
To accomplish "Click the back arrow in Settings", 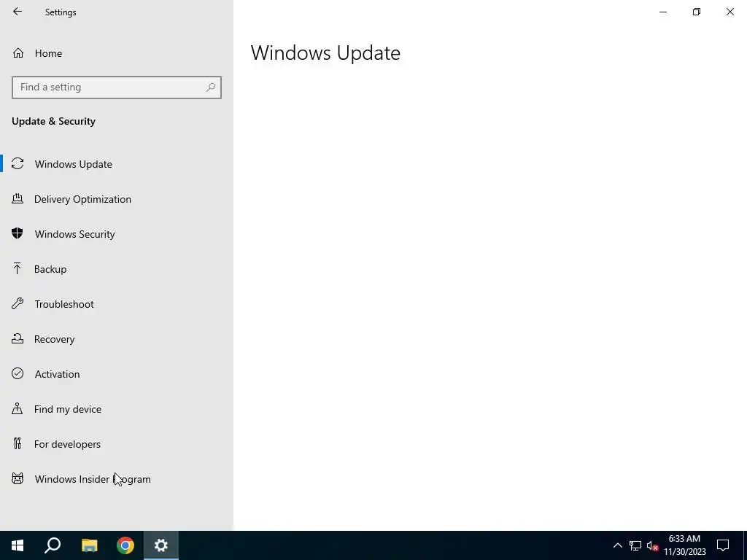I will pos(18,12).
